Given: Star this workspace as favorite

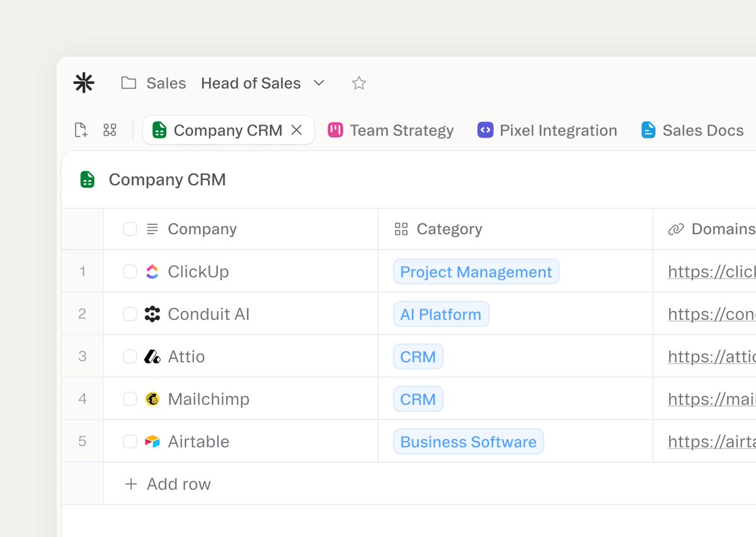Looking at the screenshot, I should point(359,83).
